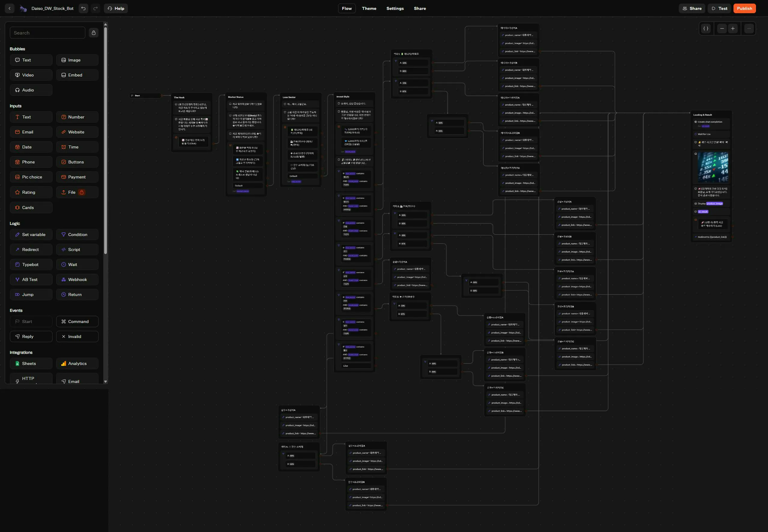
Task: Click the redo arrow icon
Action: point(96,8)
